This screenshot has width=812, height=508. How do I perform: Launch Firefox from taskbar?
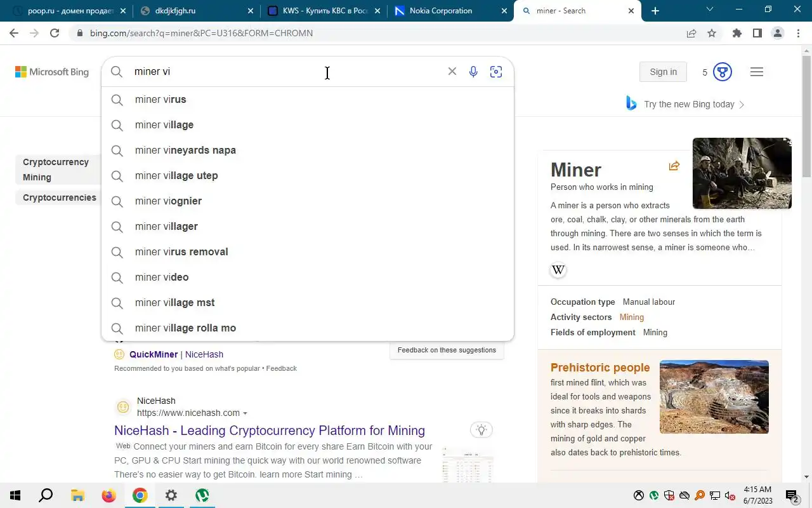point(108,495)
